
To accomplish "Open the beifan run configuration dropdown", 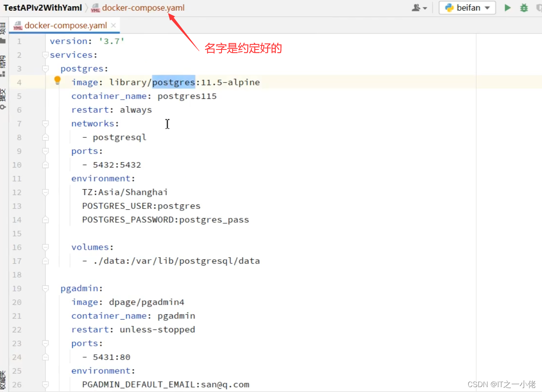I will tap(467, 8).
